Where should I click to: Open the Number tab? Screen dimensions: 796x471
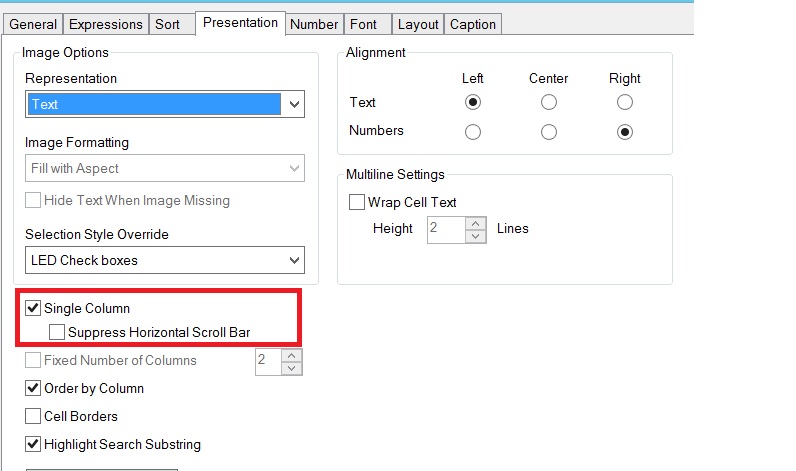[x=314, y=24]
